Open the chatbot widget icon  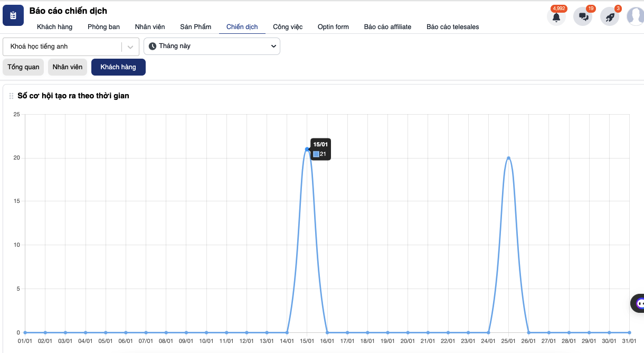(x=640, y=303)
